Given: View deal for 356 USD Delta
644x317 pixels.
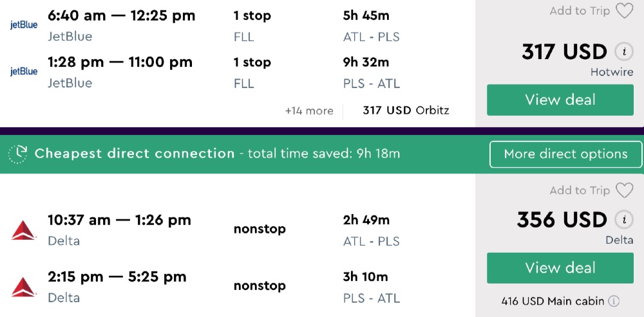Looking at the screenshot, I should pyautogui.click(x=560, y=267).
